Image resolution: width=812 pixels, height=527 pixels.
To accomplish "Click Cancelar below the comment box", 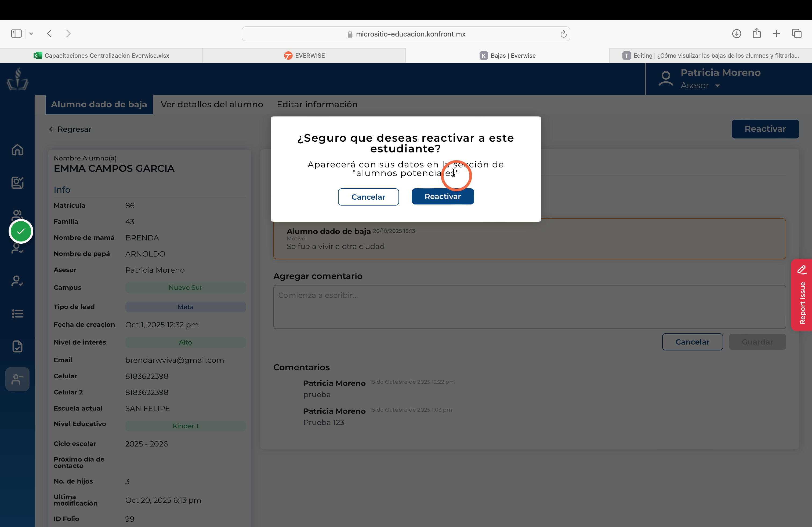I will (692, 342).
